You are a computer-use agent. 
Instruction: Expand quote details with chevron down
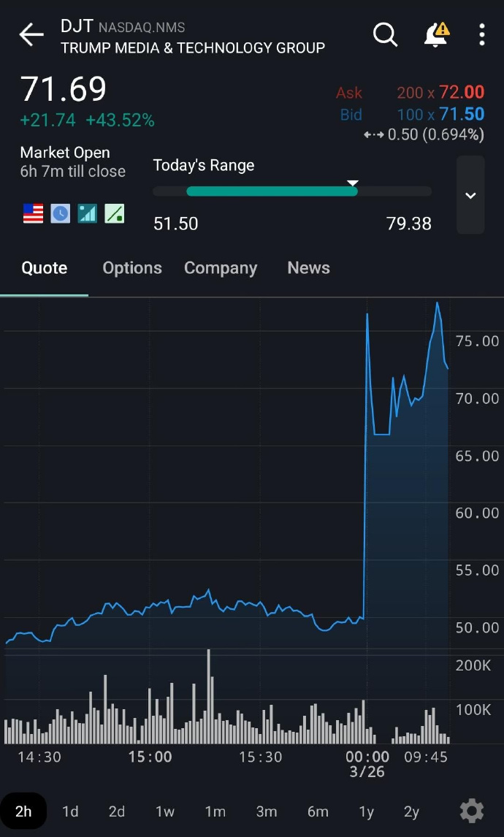[470, 195]
